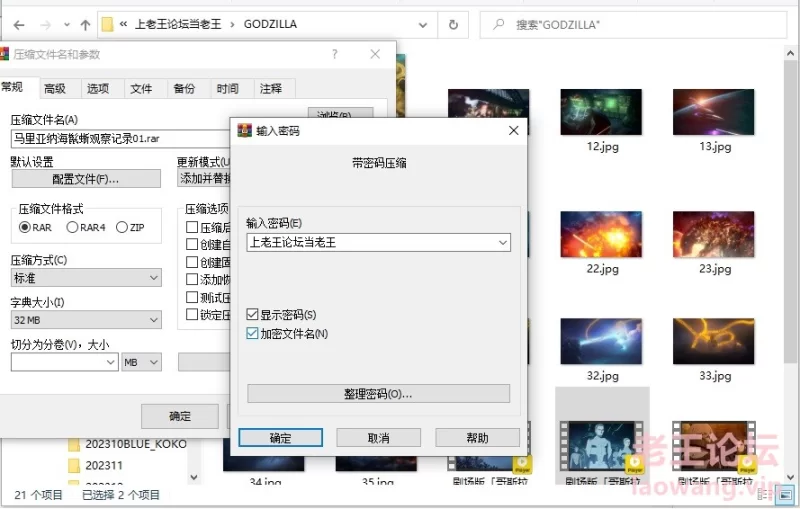The width and height of the screenshot is (800, 509).
Task: Click the scroll down arrow of folder tree
Action: point(193,477)
